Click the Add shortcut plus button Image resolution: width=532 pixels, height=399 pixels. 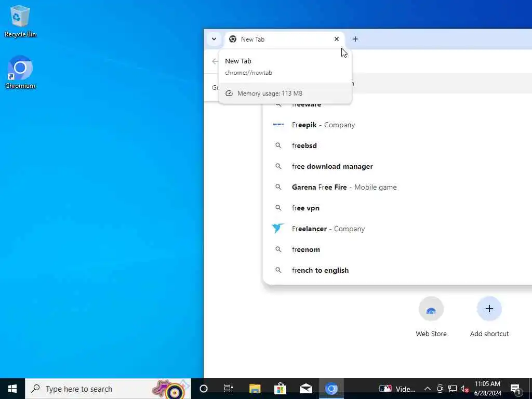point(489,309)
